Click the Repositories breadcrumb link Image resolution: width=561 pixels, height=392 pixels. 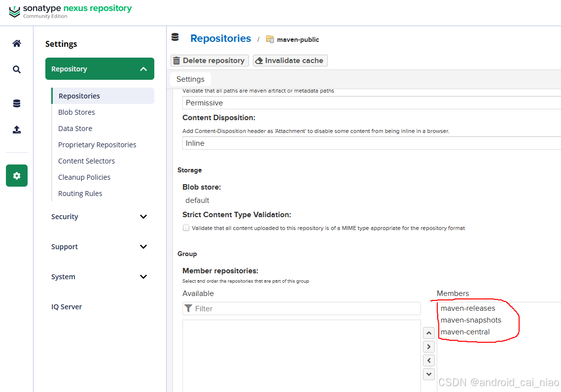point(221,38)
